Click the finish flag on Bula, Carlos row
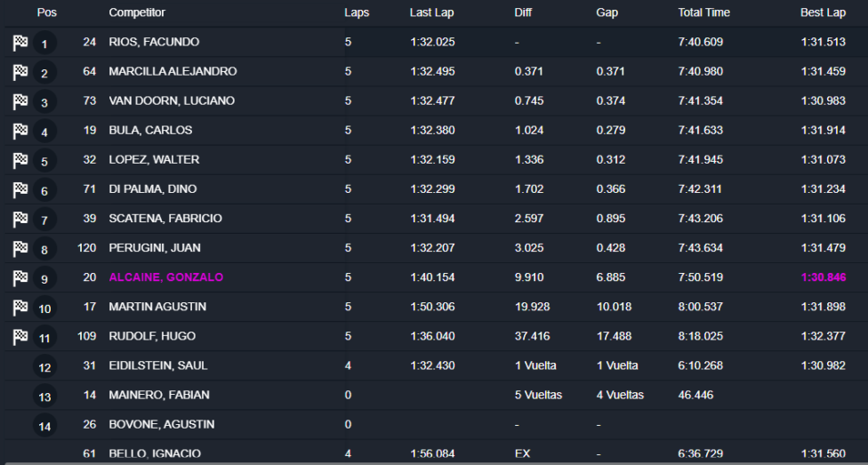 (20, 131)
